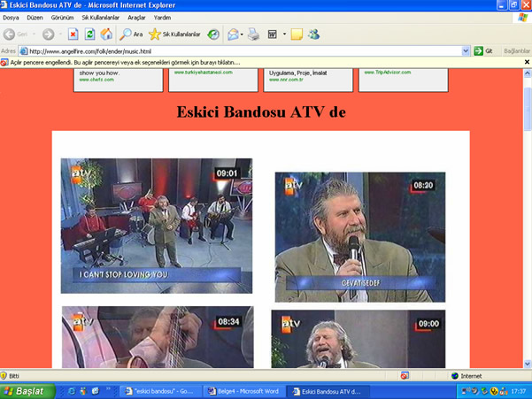Click the History icon in toolbar

(x=213, y=35)
